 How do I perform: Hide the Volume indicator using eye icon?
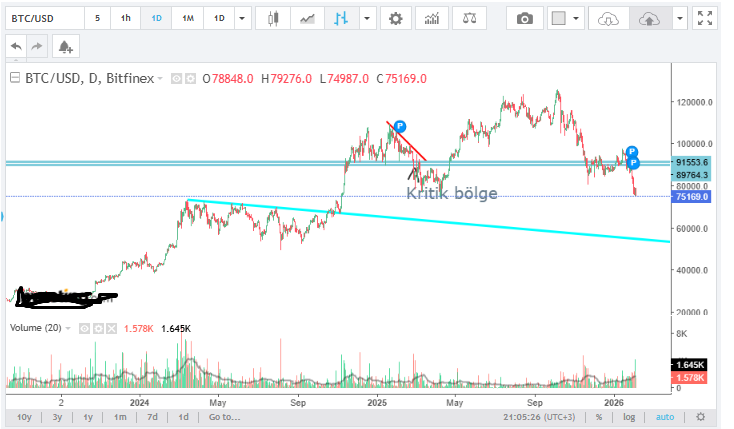(86, 328)
